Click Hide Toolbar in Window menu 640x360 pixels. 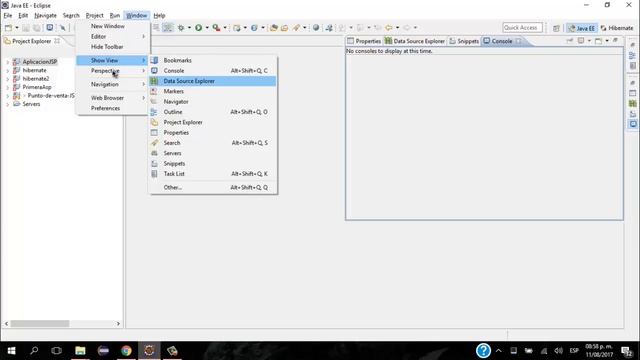click(112, 47)
